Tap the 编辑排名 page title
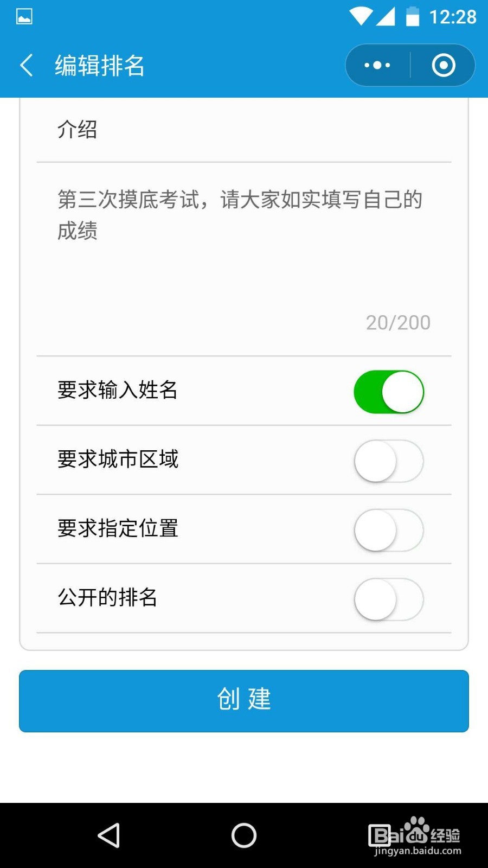Screen dimensions: 488x868 [100, 66]
